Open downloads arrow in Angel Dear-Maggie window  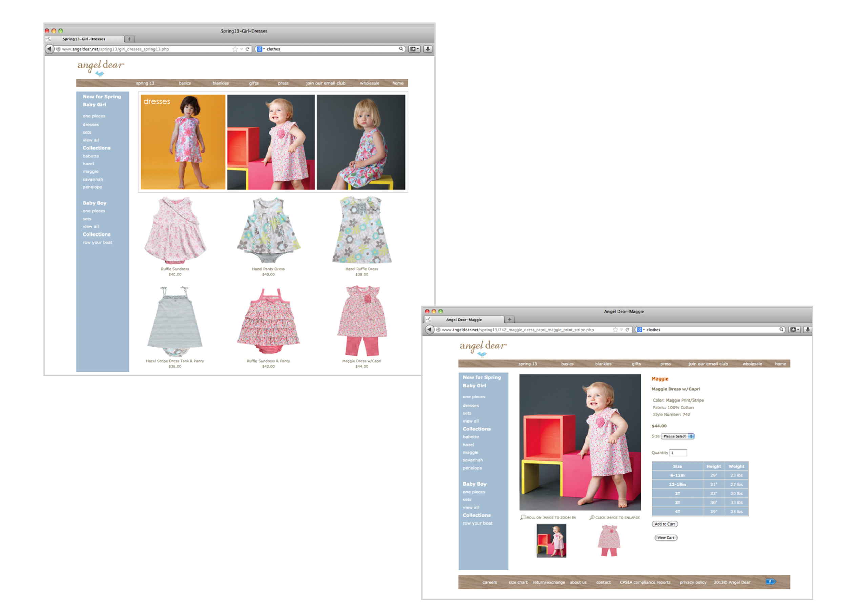point(808,329)
